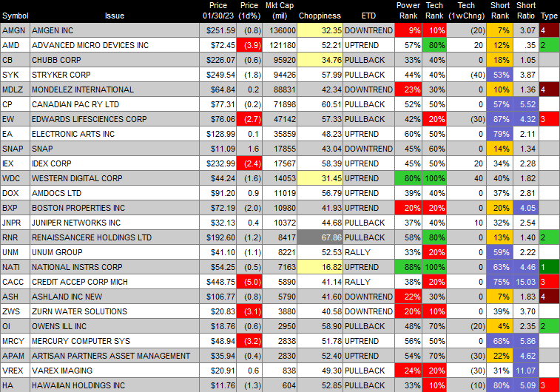Screen dimensions: 560x392
Task: Click the Short Ratio column header
Action: 526,10
